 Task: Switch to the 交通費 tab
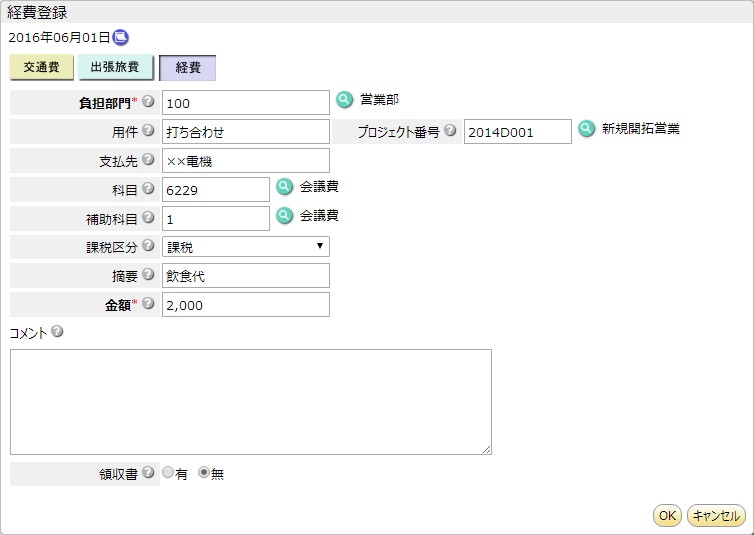point(41,67)
